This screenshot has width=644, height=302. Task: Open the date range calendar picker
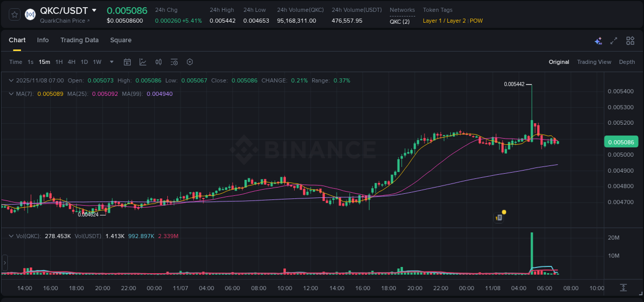point(127,62)
